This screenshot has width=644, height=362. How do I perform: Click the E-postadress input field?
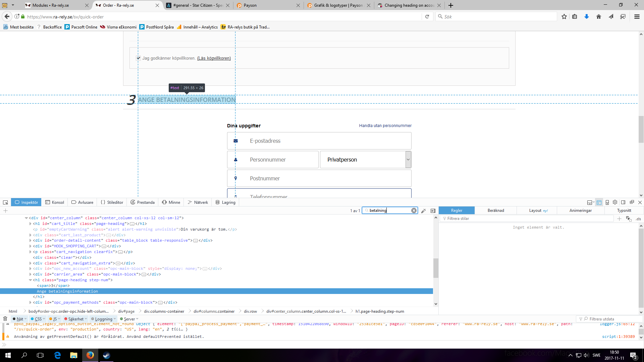click(319, 141)
